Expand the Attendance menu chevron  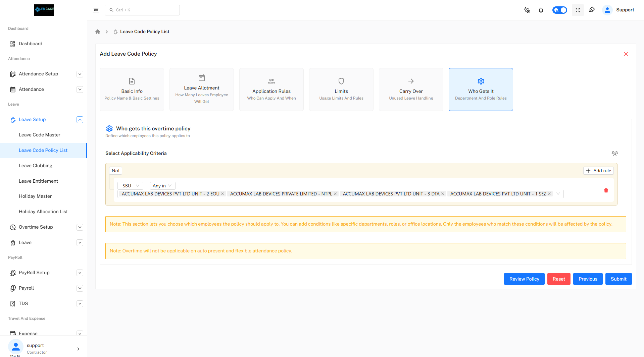pos(80,90)
